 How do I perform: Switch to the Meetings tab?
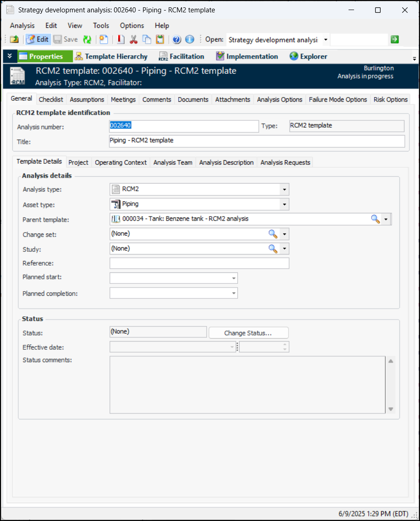pos(123,100)
